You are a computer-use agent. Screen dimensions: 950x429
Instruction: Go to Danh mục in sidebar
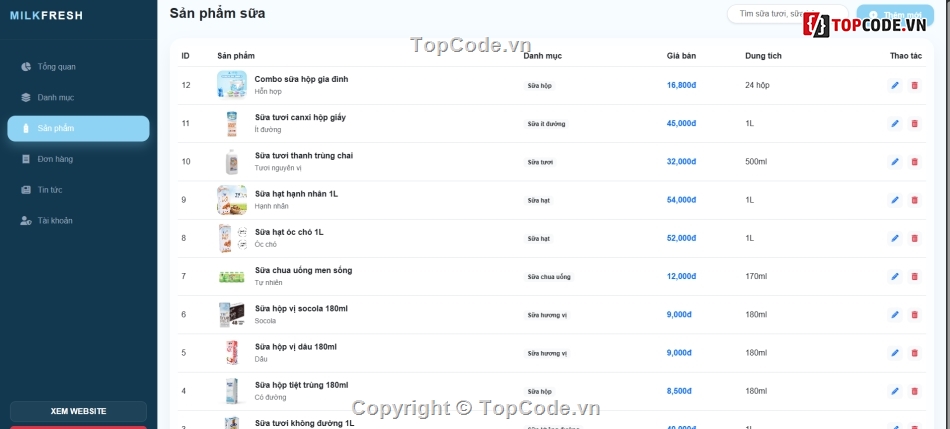pos(78,98)
